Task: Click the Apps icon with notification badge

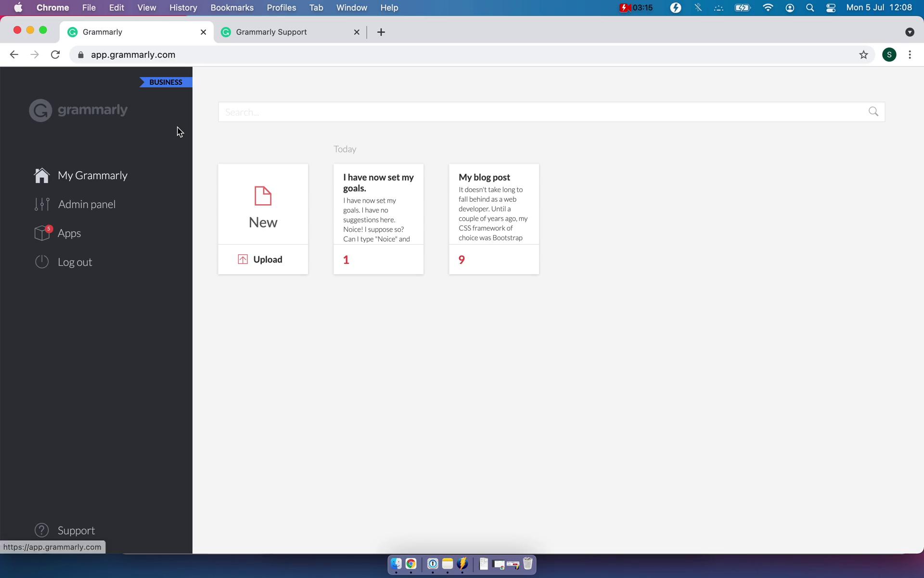Action: (41, 232)
